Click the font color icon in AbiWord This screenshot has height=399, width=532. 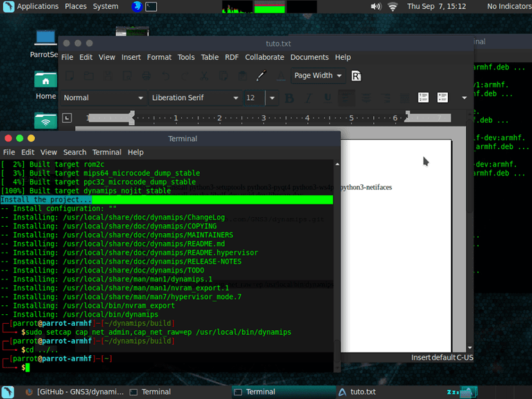click(x=281, y=75)
